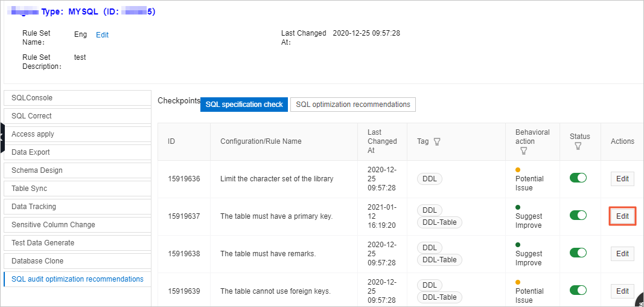The width and height of the screenshot is (644, 307).
Task: Click Potential Issue in foreign keys row
Action: 529,296
